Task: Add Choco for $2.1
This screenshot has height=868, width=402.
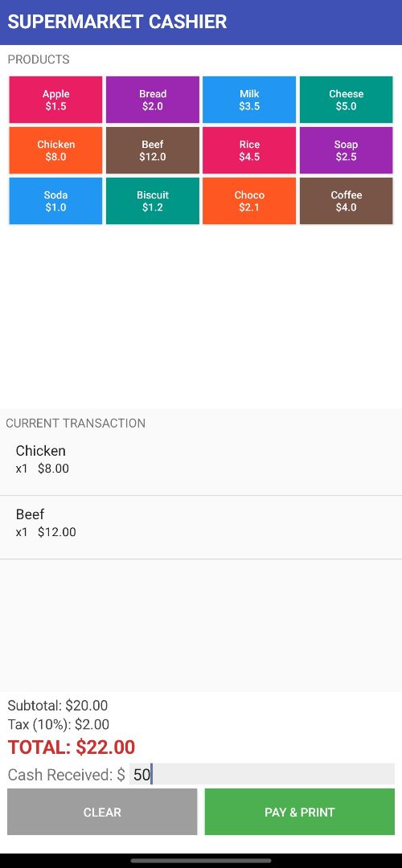Action: click(249, 201)
